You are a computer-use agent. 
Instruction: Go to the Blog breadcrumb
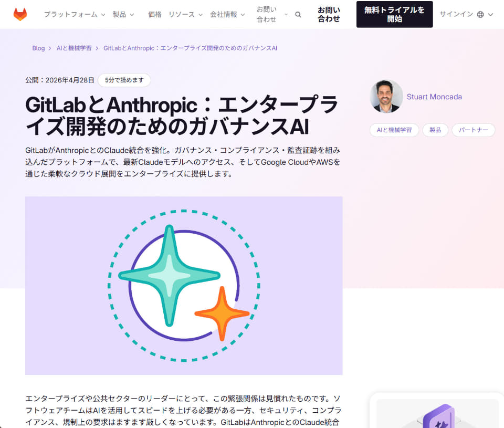tap(38, 48)
